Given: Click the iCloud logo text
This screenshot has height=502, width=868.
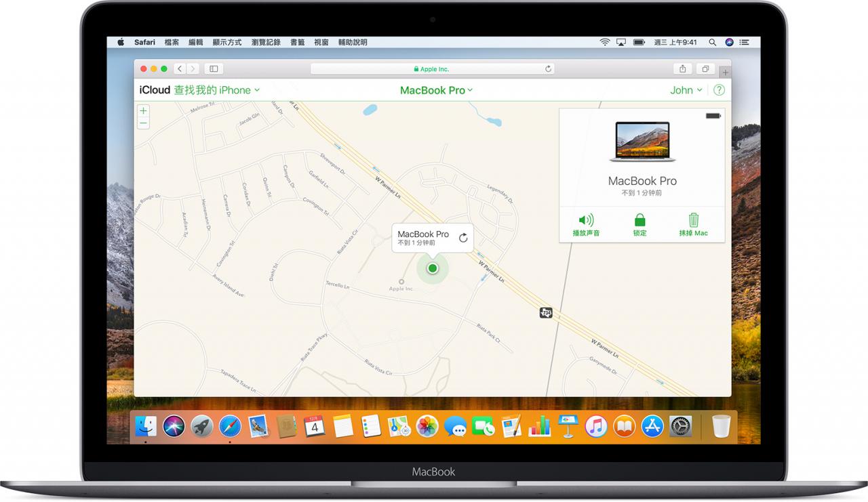Looking at the screenshot, I should 155,90.
